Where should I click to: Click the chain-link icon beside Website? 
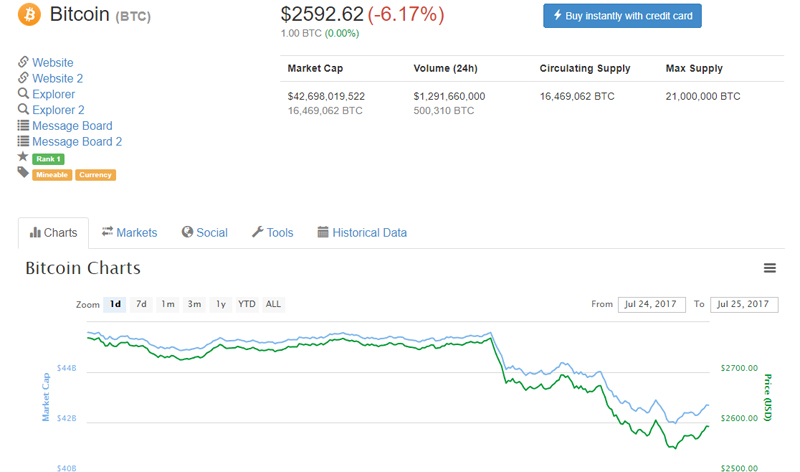tap(23, 62)
